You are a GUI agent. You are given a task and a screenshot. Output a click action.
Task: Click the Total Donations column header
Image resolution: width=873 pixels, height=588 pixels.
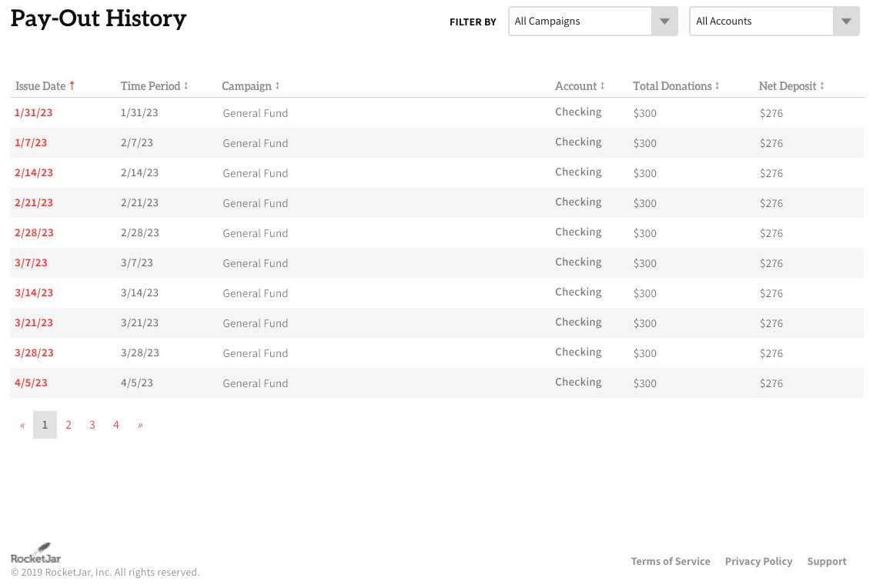(x=672, y=85)
